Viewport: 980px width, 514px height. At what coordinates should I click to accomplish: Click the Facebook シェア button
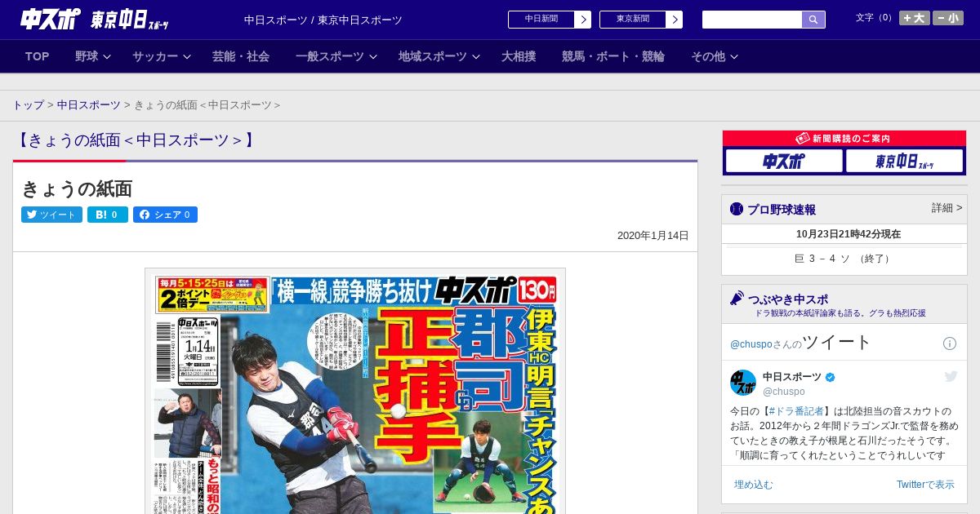click(x=165, y=215)
